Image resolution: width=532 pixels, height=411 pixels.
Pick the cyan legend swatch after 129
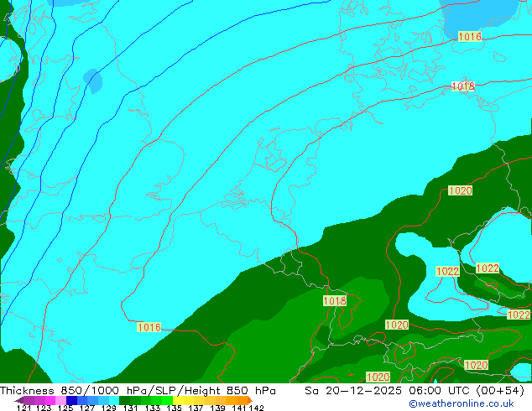[114, 400]
